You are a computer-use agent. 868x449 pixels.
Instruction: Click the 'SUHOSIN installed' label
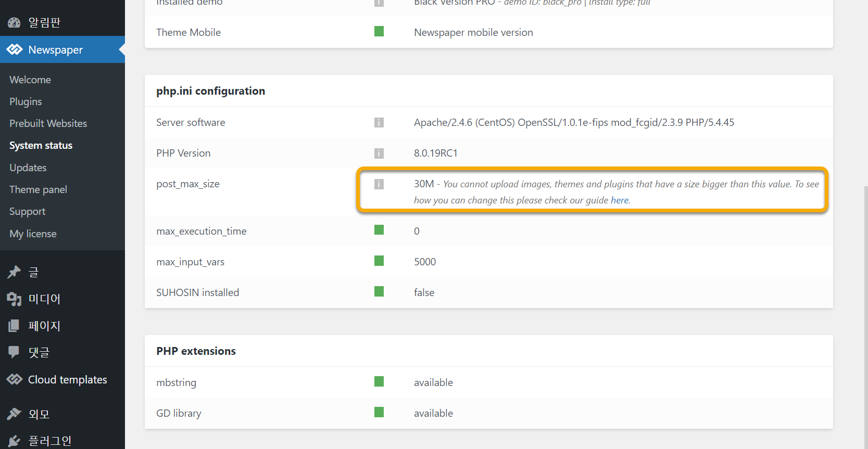tap(198, 292)
